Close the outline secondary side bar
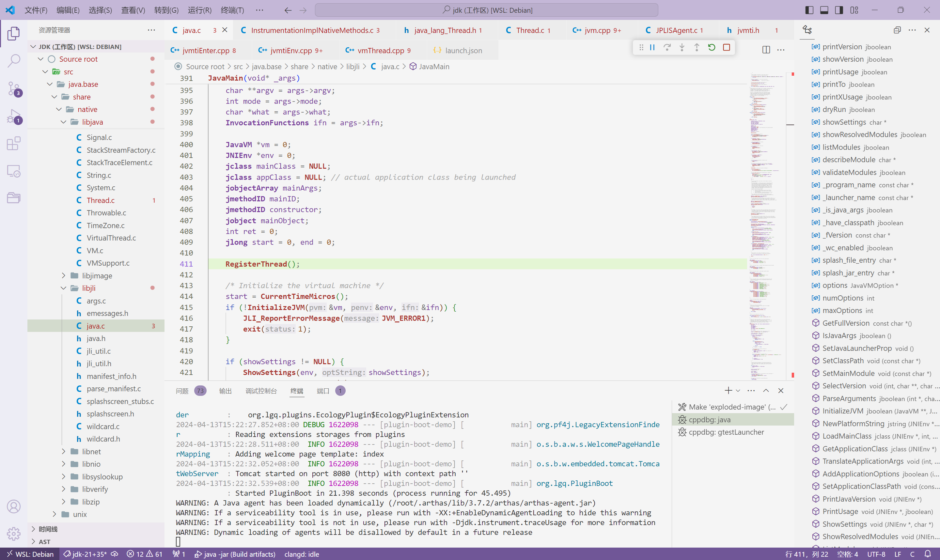Viewport: 940px width, 560px height. [x=927, y=30]
